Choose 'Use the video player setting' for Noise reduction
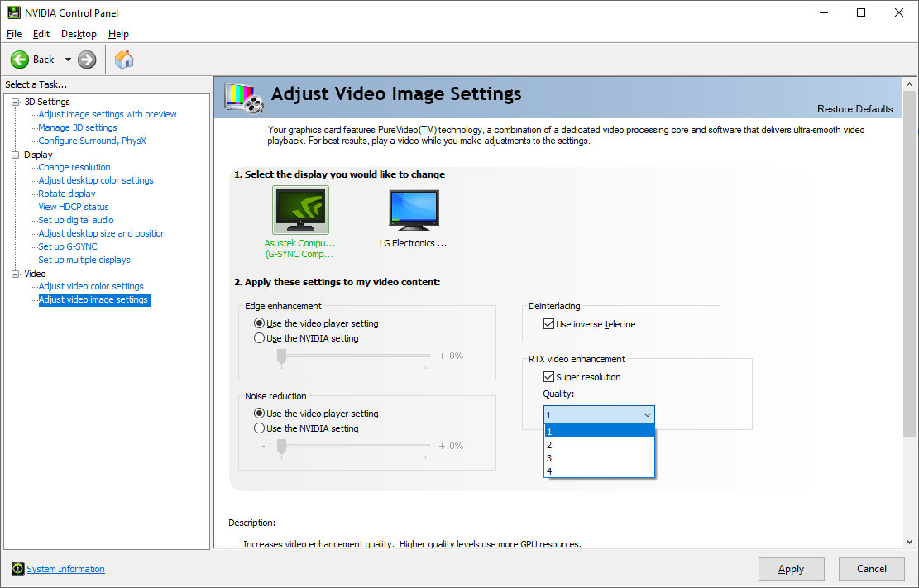This screenshot has width=919, height=588. [259, 414]
